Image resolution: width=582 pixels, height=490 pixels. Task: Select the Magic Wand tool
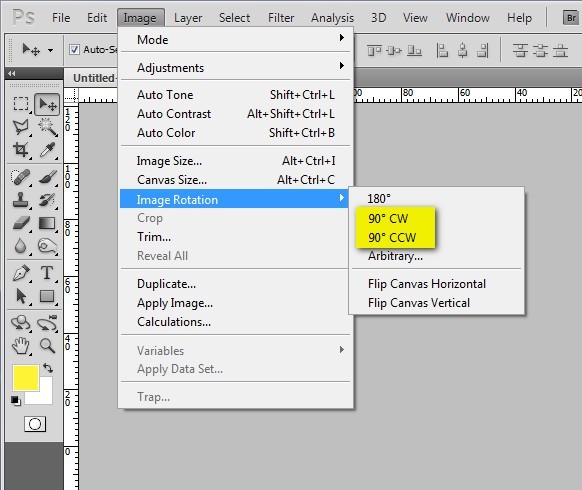tap(47, 127)
